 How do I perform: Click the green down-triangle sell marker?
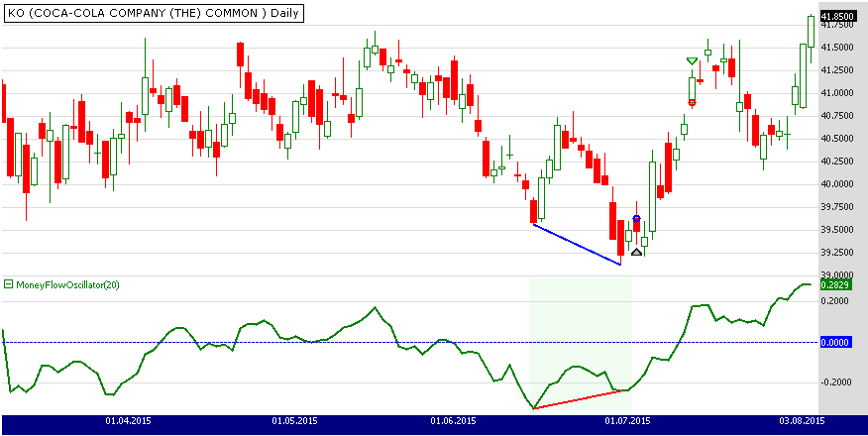(691, 61)
